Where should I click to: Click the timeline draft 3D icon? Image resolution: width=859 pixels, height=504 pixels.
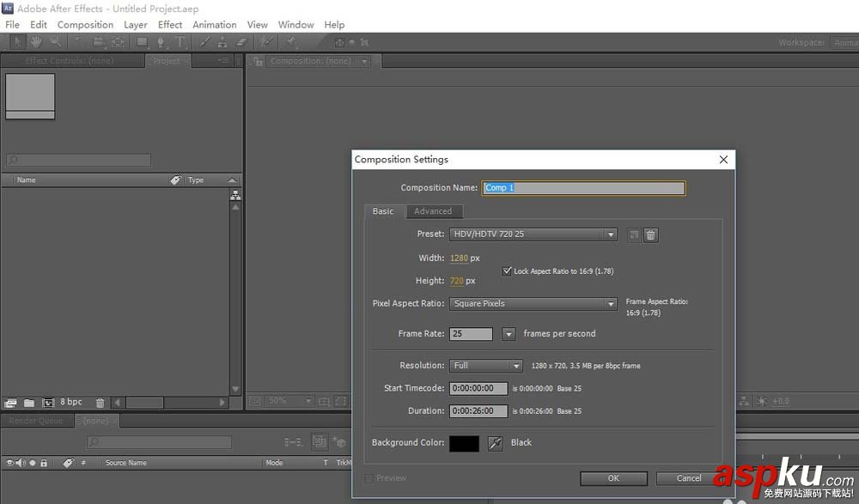(x=339, y=441)
